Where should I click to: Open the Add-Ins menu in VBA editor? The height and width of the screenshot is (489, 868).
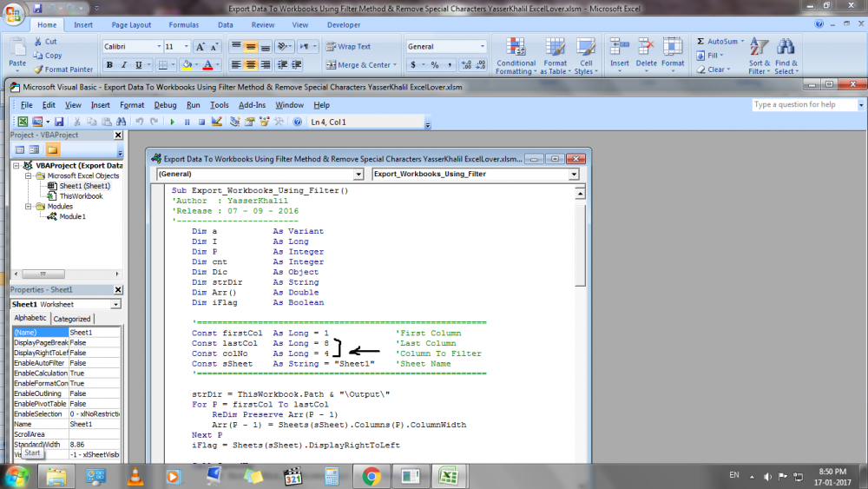pos(252,105)
